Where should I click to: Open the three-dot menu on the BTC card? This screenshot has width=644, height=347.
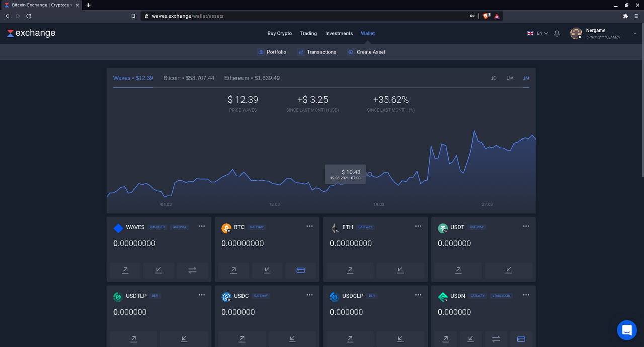point(310,226)
